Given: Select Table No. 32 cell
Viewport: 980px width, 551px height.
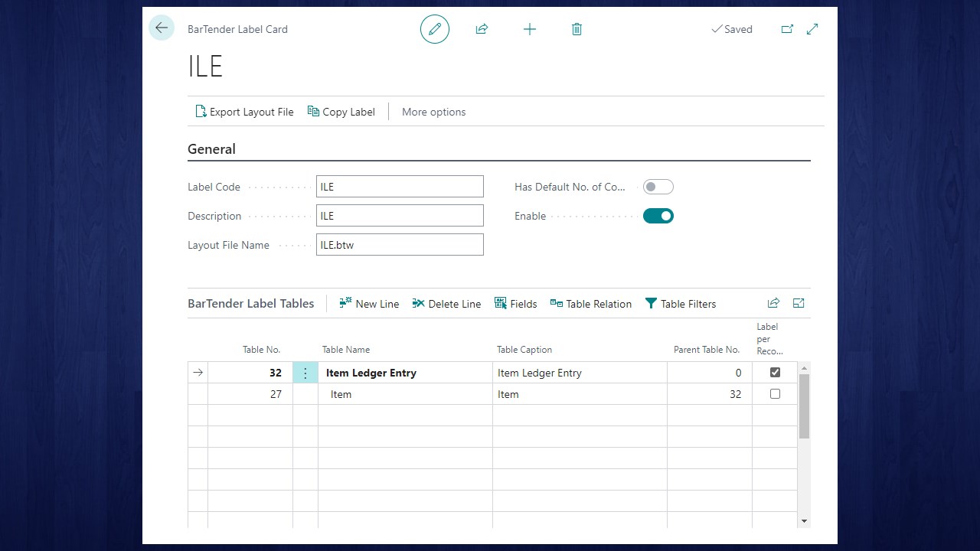Looking at the screenshot, I should [x=250, y=373].
